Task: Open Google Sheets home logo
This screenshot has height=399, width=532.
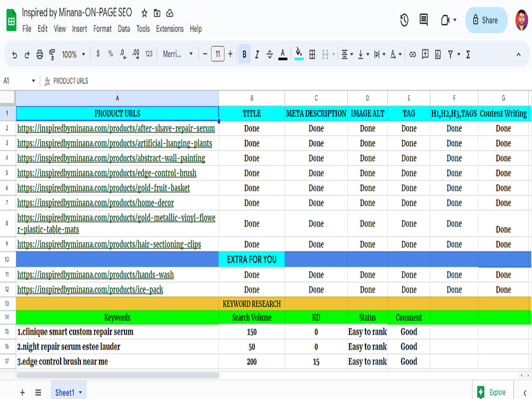Action: point(11,20)
